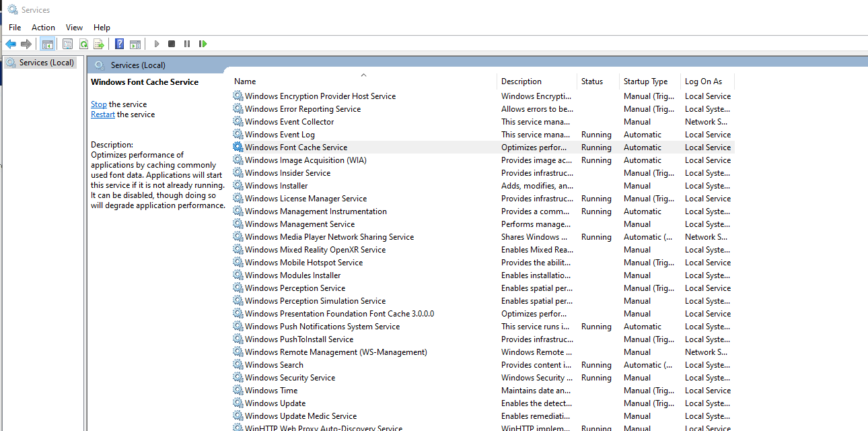The image size is (868, 431).
Task: Click 'Adds, modifies, an...' description of Windows Installer
Action: coord(537,186)
